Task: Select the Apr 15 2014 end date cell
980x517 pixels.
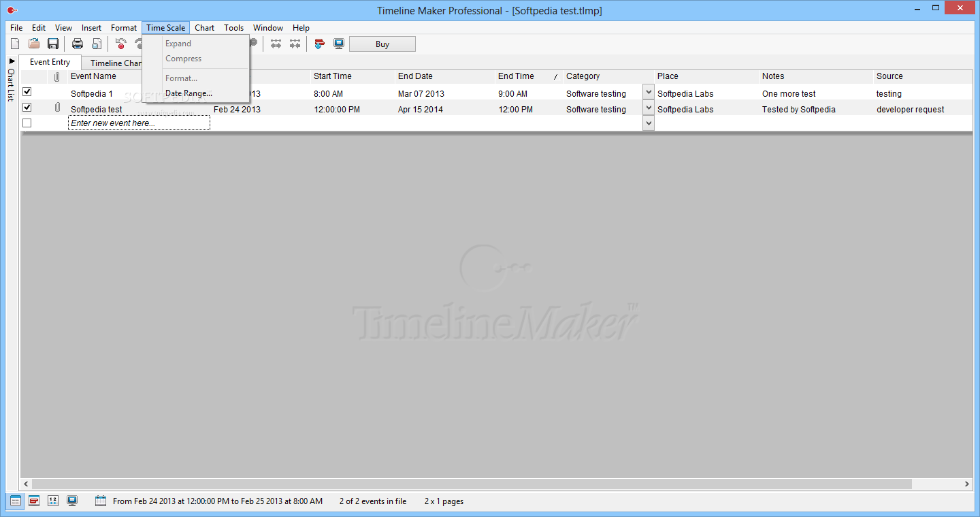Action: (x=421, y=110)
